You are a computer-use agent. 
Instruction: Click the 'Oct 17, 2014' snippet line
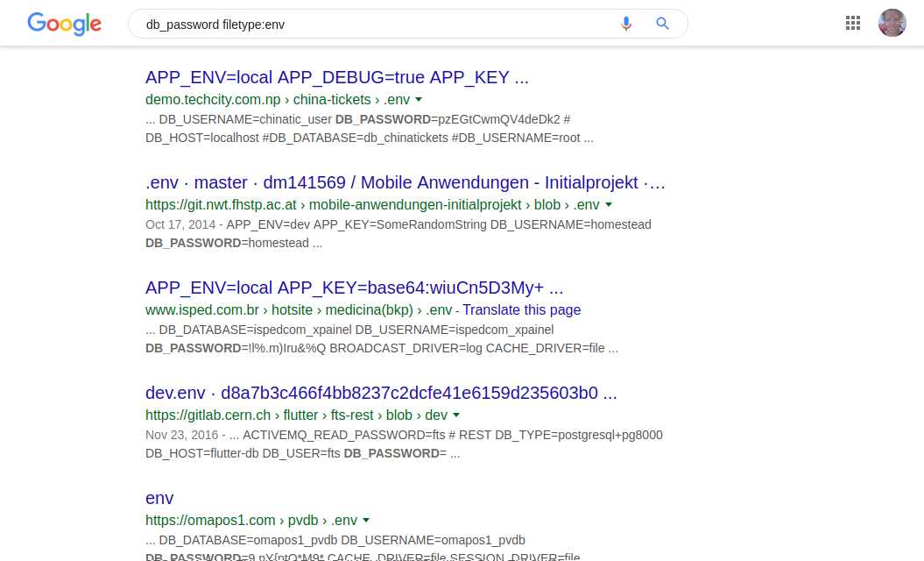click(x=399, y=224)
